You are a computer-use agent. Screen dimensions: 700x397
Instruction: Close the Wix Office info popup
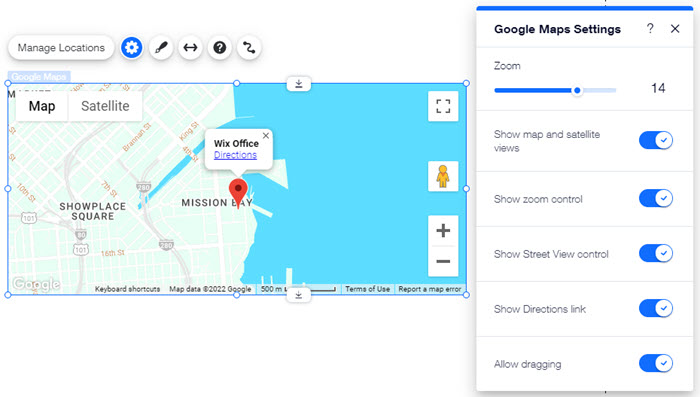click(266, 136)
